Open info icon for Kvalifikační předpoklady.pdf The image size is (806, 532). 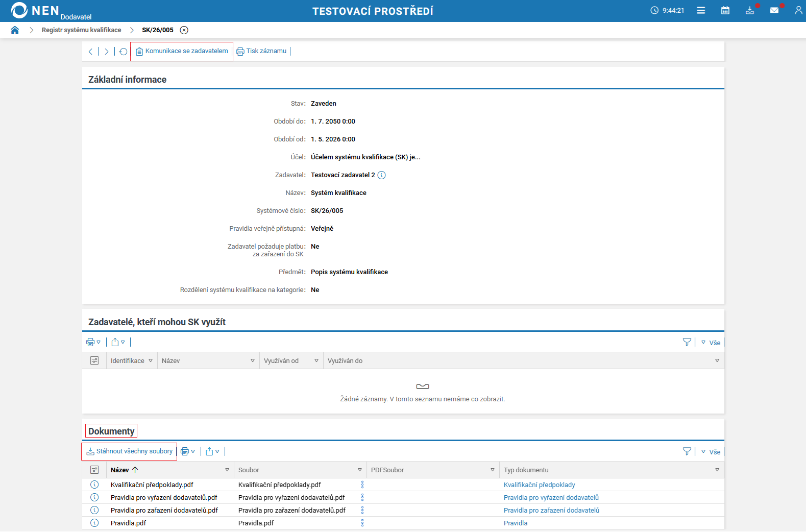click(94, 485)
